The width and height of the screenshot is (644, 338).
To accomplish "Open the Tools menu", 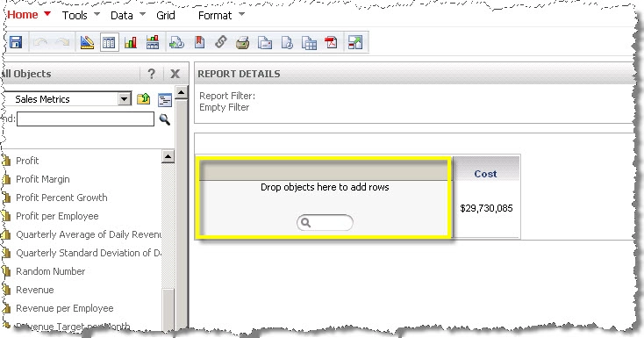I will (x=75, y=15).
